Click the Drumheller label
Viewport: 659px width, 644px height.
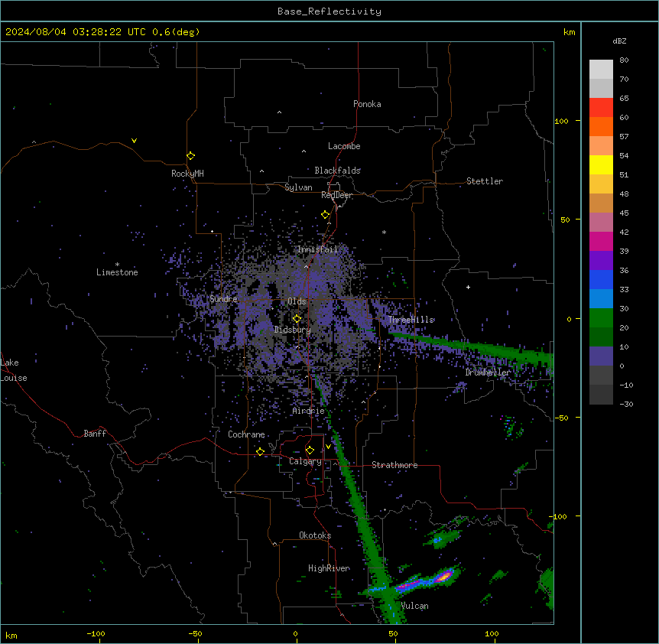coord(488,372)
